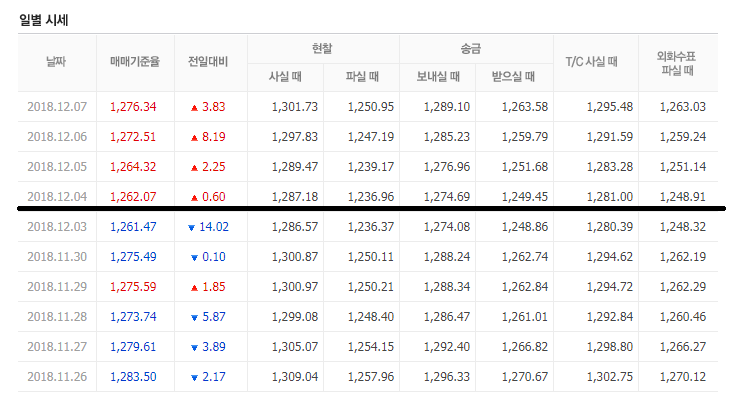This screenshot has height=402, width=736.
Task: Click the down arrow beside 14.02
Action: (x=191, y=228)
